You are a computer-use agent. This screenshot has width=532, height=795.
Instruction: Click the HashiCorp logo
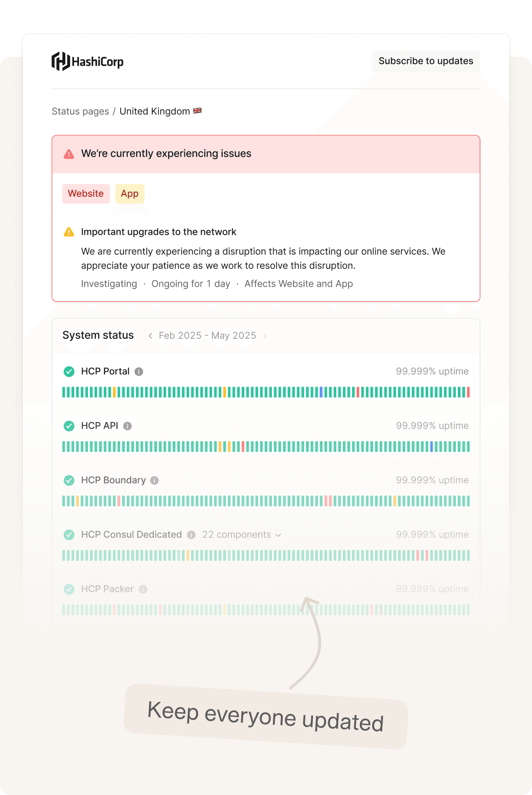[x=87, y=61]
